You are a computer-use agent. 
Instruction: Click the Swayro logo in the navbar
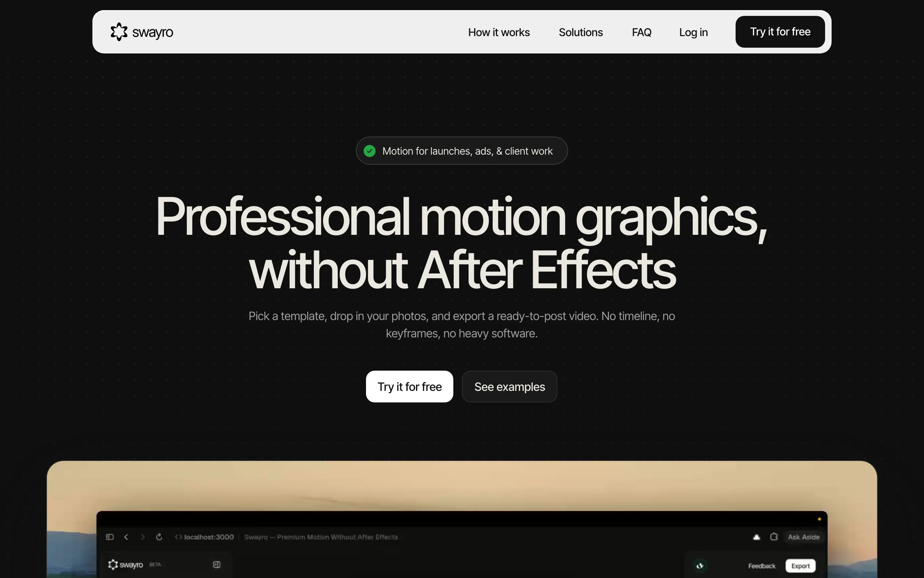tap(141, 32)
